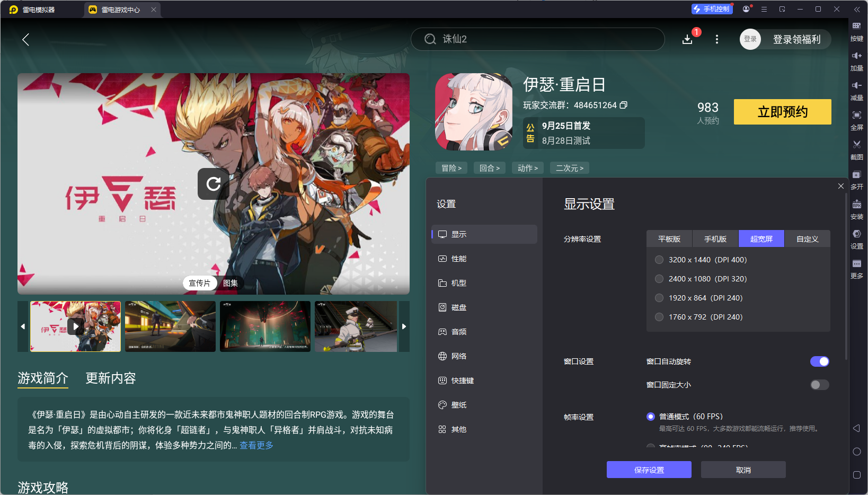Image resolution: width=868 pixels, height=495 pixels.
Task: Select 普通模式 (60 FPS) radio button
Action: tap(651, 417)
